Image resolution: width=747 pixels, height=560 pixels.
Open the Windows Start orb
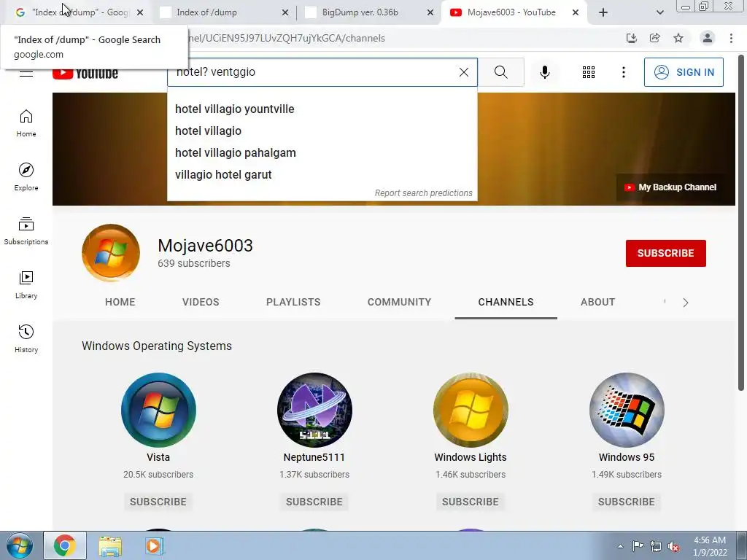point(20,545)
